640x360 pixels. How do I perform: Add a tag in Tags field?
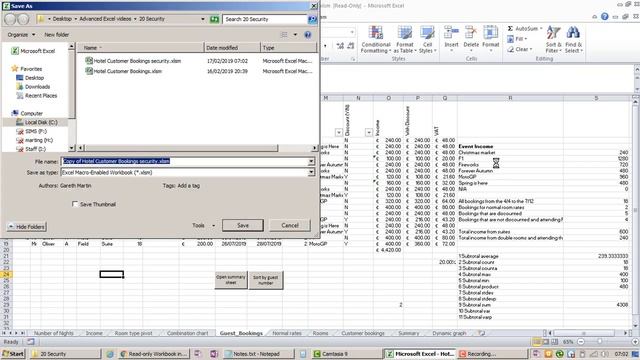coord(189,186)
